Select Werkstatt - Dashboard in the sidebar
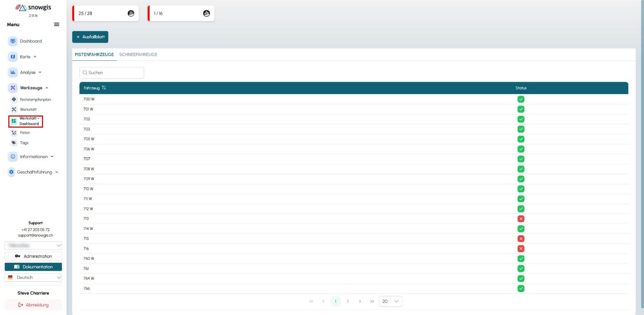 pos(25,121)
